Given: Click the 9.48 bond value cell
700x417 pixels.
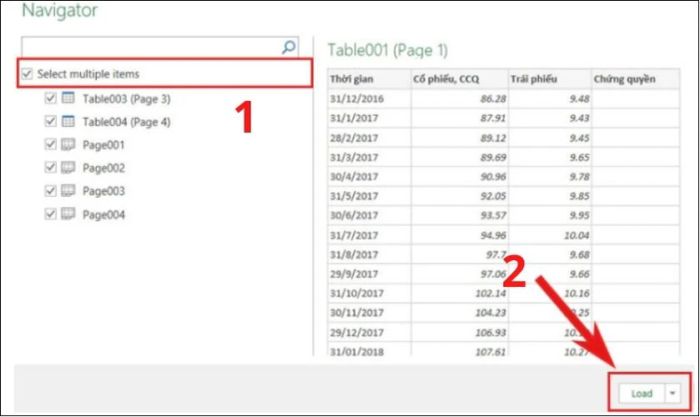Looking at the screenshot, I should pyautogui.click(x=550, y=99).
